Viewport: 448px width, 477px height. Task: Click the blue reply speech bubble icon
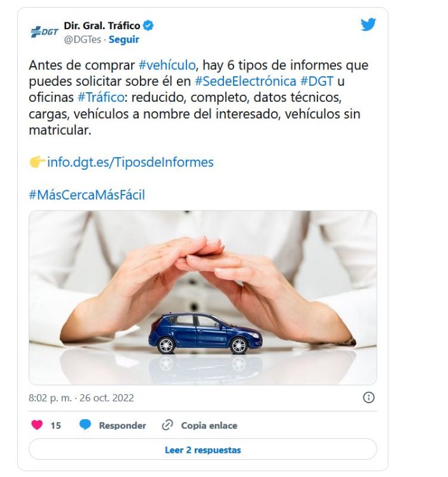pos(85,425)
